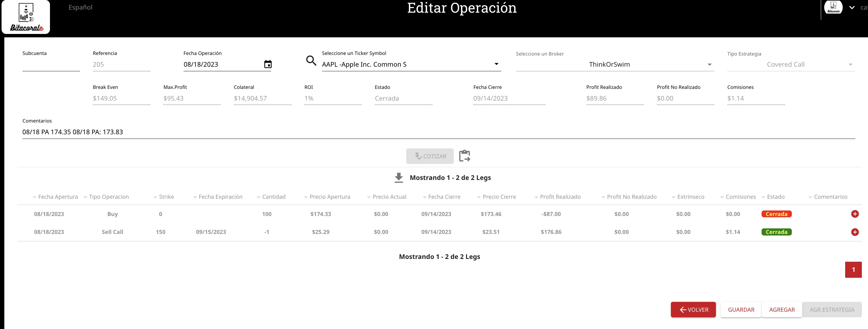The height and width of the screenshot is (329, 868).
Task: Click the $23.51 closing price cell
Action: pyautogui.click(x=491, y=232)
